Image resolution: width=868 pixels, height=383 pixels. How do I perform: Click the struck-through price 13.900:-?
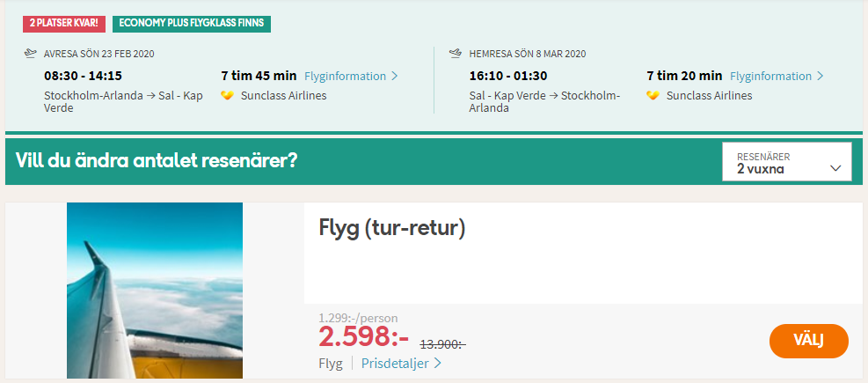point(443,344)
